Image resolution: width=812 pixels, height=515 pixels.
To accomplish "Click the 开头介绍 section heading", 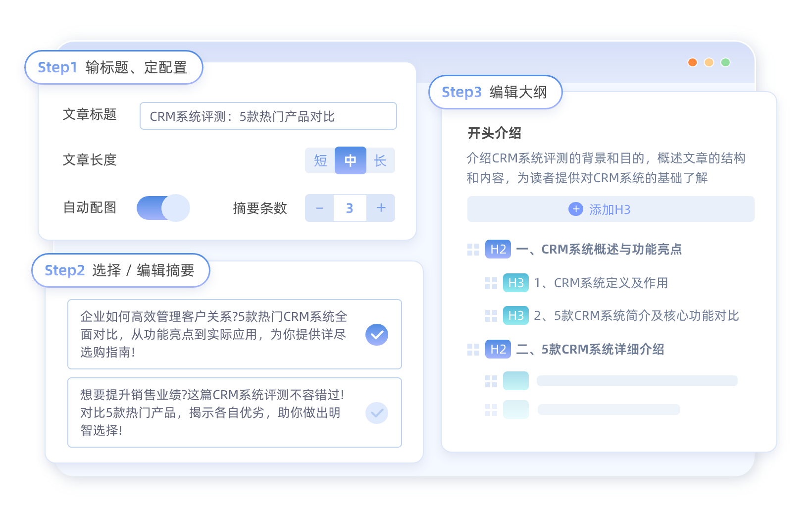I will [x=494, y=133].
